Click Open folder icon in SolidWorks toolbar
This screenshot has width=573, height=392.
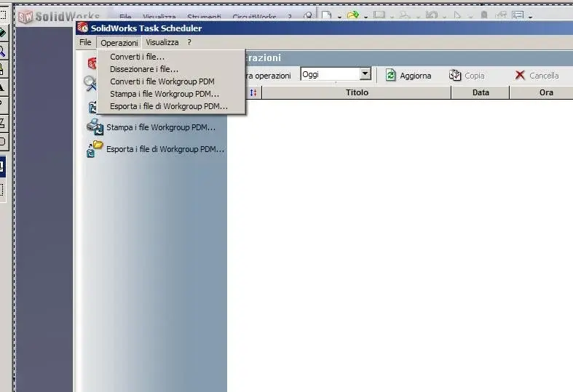[352, 15]
